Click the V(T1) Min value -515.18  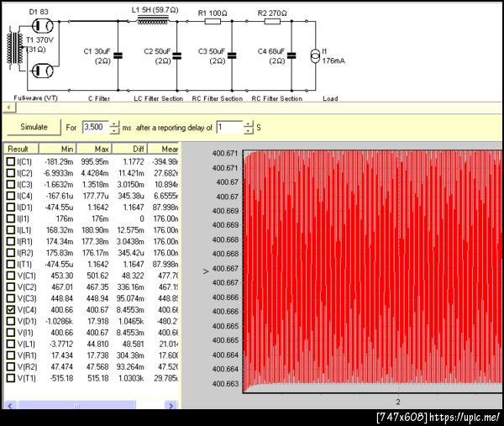pos(61,378)
